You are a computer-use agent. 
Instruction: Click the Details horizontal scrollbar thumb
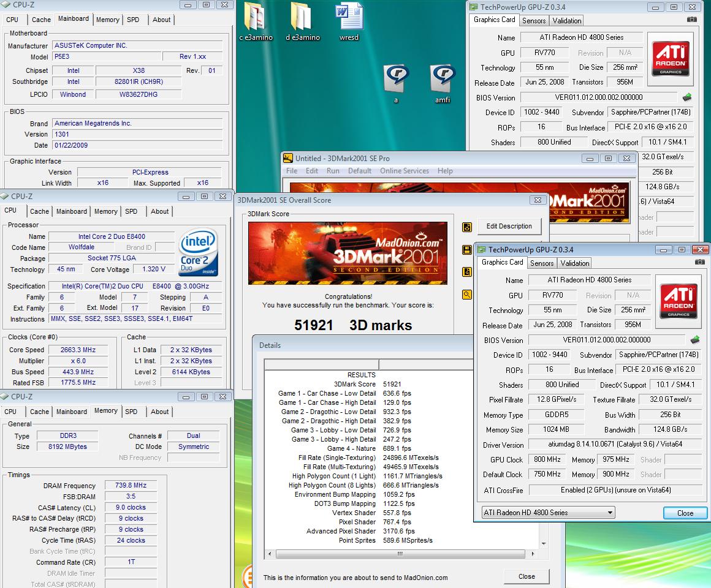click(x=400, y=554)
